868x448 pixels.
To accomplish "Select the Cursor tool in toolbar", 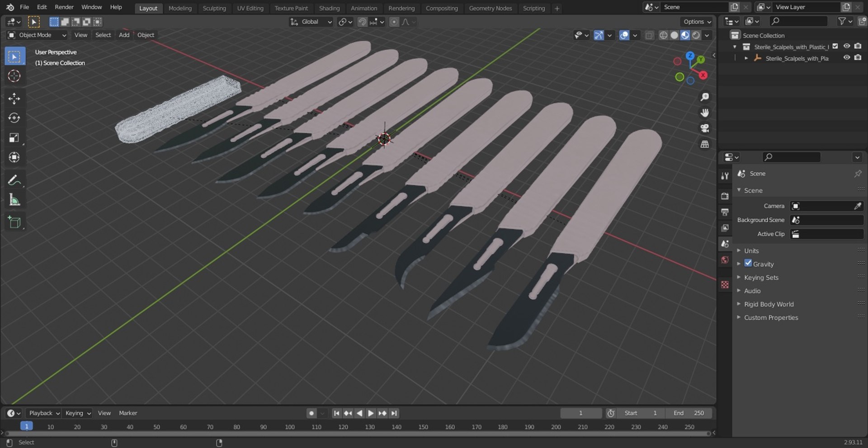I will pos(14,76).
